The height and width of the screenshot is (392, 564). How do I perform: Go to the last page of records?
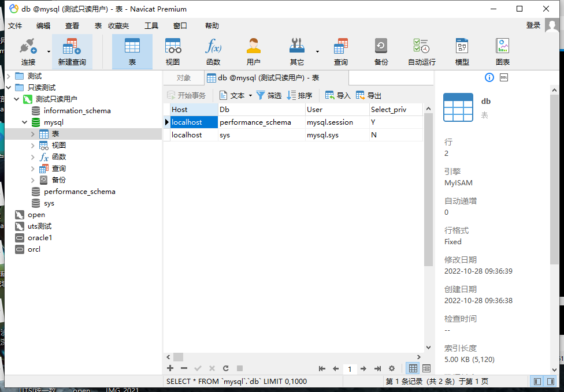pyautogui.click(x=377, y=369)
